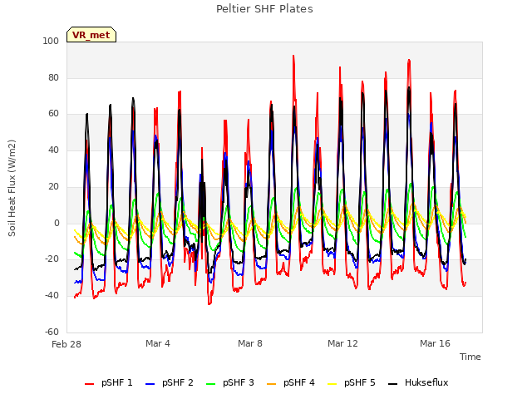Click the 40 y-axis tick label

tap(53, 150)
